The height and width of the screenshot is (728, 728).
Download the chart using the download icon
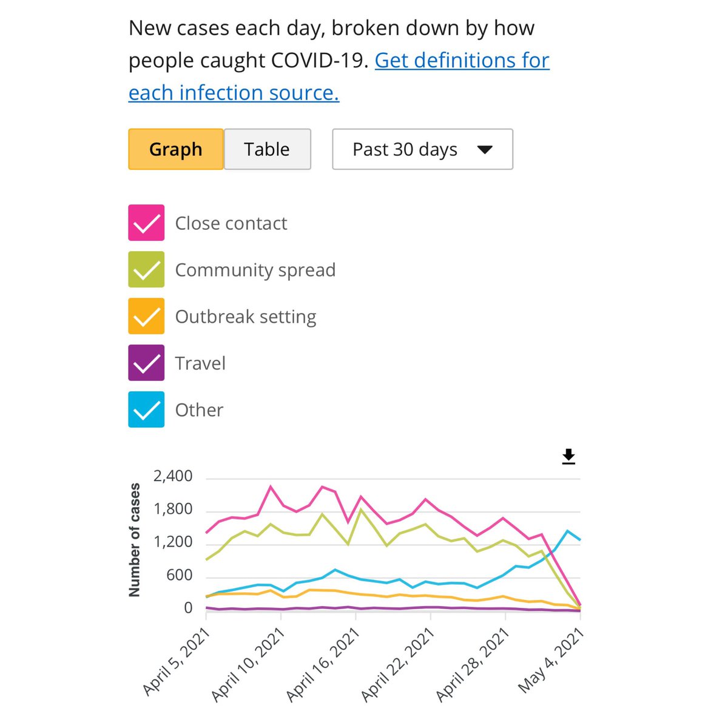tap(568, 457)
